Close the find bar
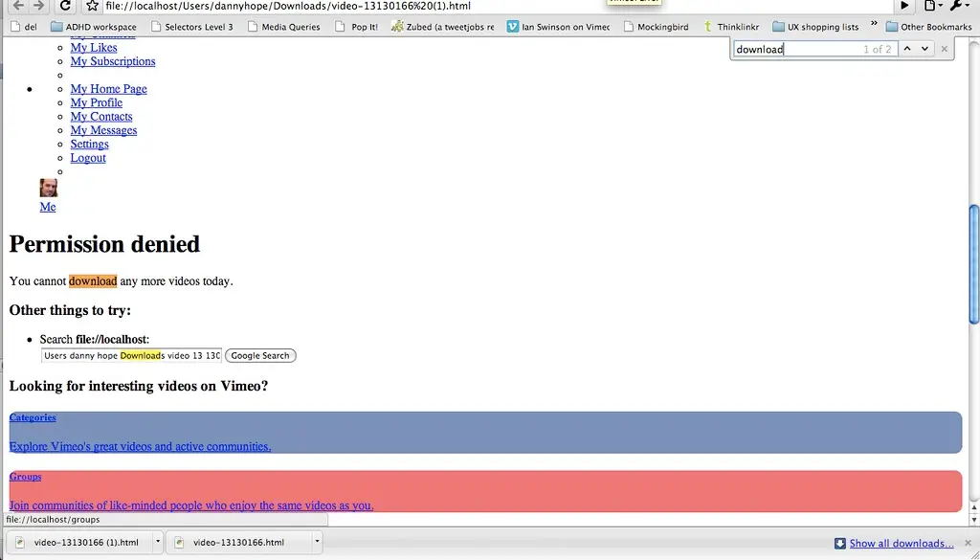The width and height of the screenshot is (980, 560). 944,49
